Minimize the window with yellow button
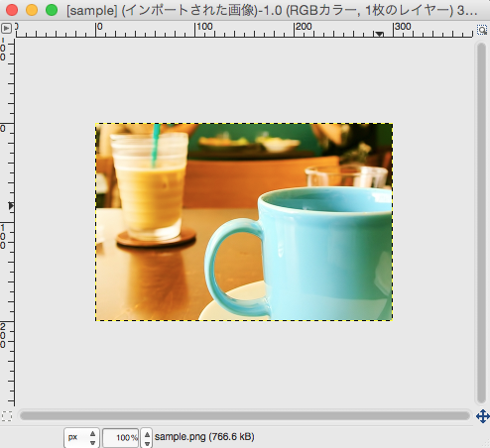The width and height of the screenshot is (490, 448). 32,10
